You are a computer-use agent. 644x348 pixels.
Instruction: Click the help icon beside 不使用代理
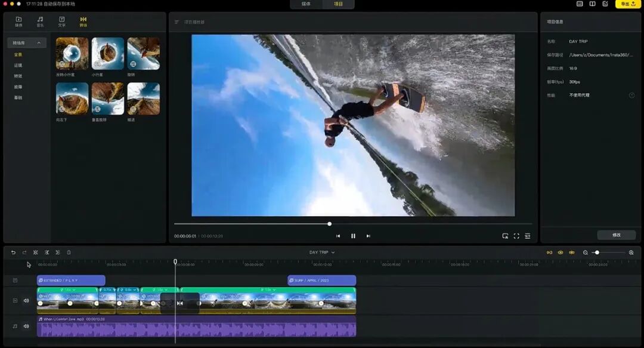(x=631, y=95)
